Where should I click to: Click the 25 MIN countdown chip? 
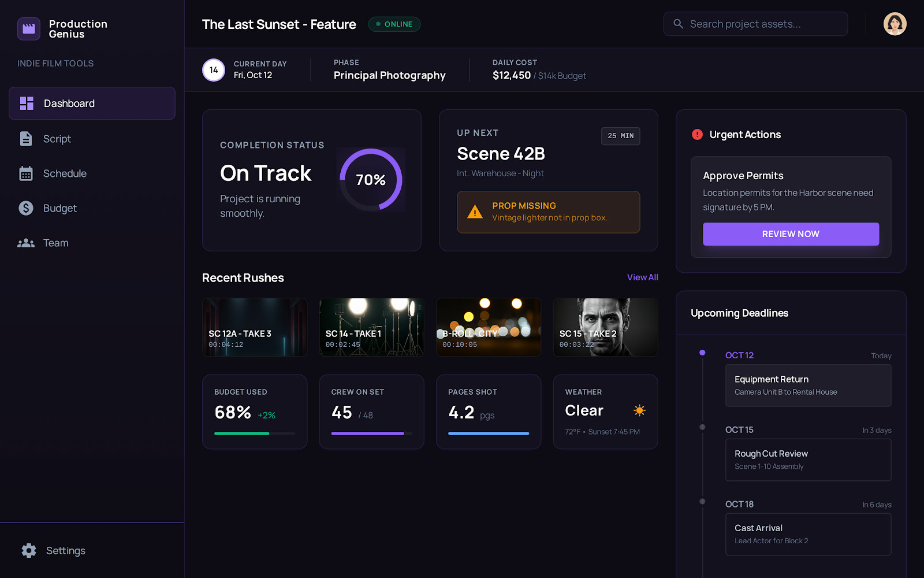pyautogui.click(x=620, y=136)
